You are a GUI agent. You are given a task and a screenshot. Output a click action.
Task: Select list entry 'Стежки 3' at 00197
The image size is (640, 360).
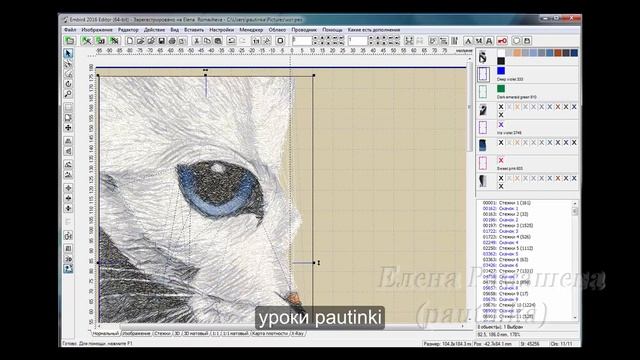tap(508, 225)
